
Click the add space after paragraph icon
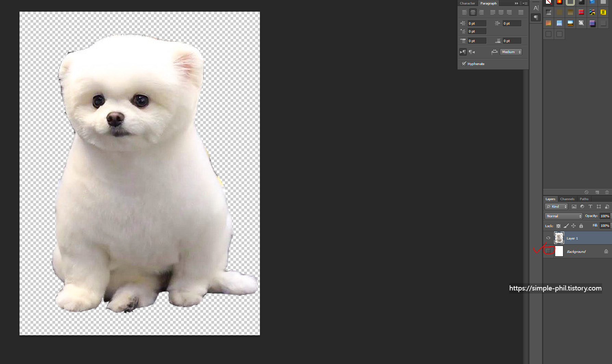(x=498, y=41)
